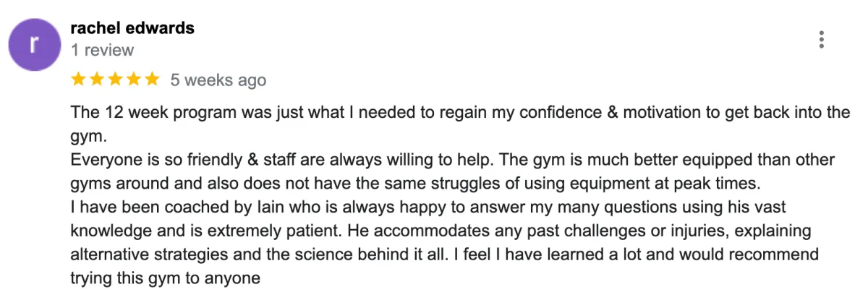Open rachel edwards reviewer profile name
The height and width of the screenshot is (300, 868).
[132, 28]
